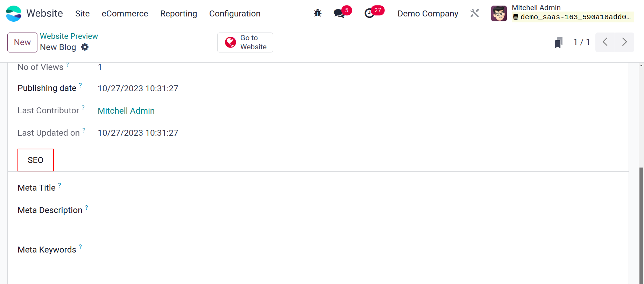Click the bookmark icon near pager
This screenshot has height=284, width=644.
click(x=559, y=43)
